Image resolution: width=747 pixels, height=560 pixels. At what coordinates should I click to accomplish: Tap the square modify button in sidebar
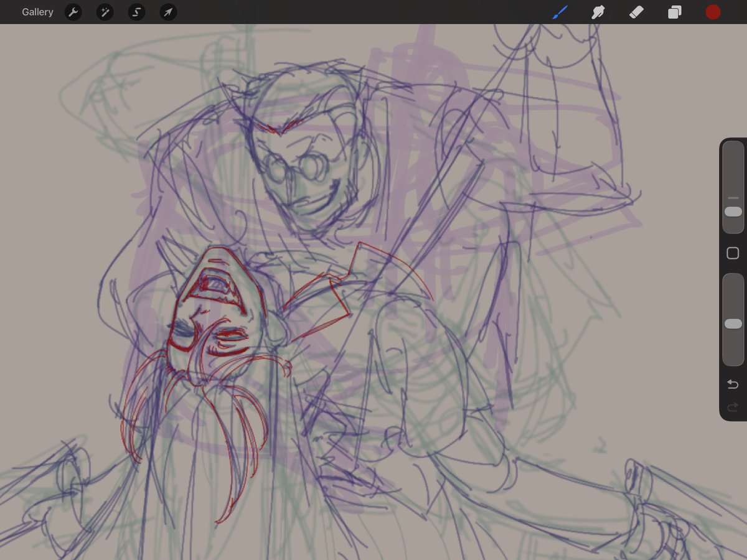(x=733, y=253)
